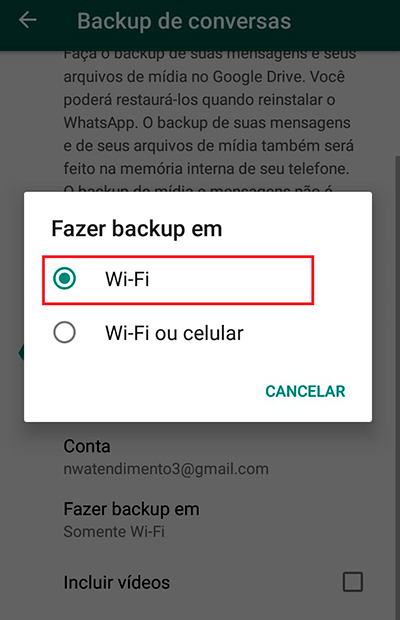This screenshot has width=400, height=620.
Task: Click the Fazer backup em dialog title
Action: tap(137, 229)
